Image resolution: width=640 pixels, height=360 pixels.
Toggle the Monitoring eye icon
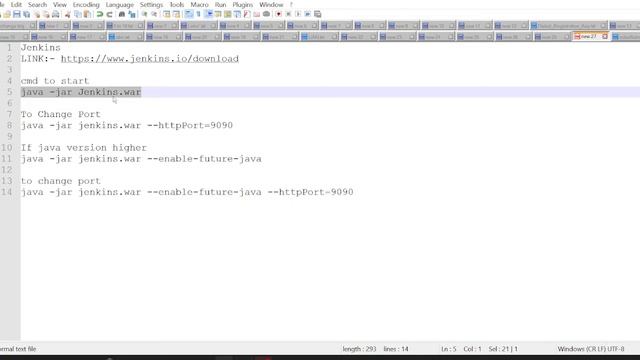tap(266, 14)
